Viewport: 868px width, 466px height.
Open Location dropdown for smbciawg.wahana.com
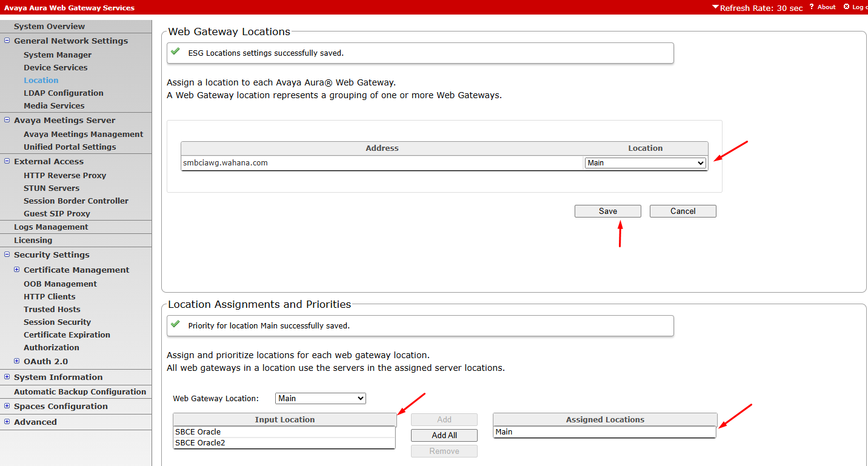click(x=645, y=163)
